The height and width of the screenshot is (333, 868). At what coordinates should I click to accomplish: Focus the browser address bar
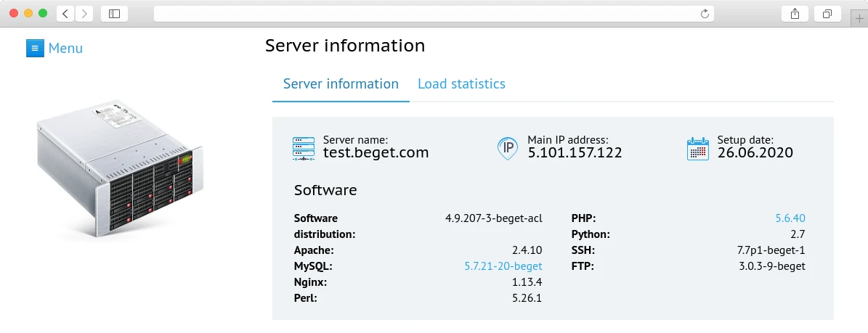coord(434,14)
